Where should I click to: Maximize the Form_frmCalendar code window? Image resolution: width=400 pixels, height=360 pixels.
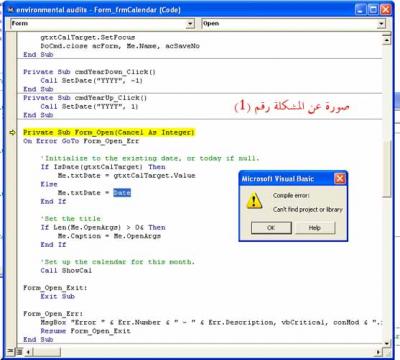373,9
